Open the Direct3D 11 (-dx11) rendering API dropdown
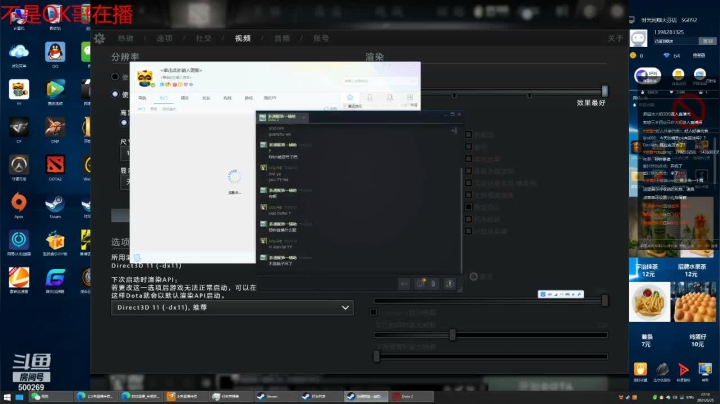 pyautogui.click(x=232, y=308)
